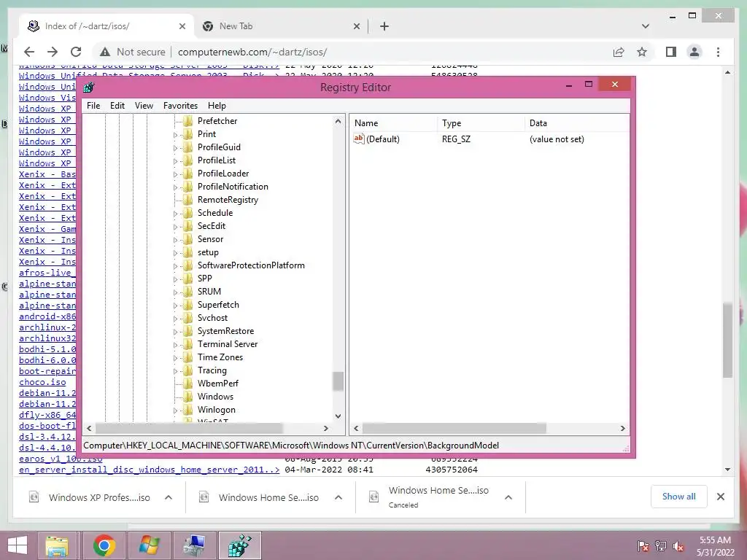The height and width of the screenshot is (560, 747).
Task: Reload the current Chrome page
Action: click(76, 52)
